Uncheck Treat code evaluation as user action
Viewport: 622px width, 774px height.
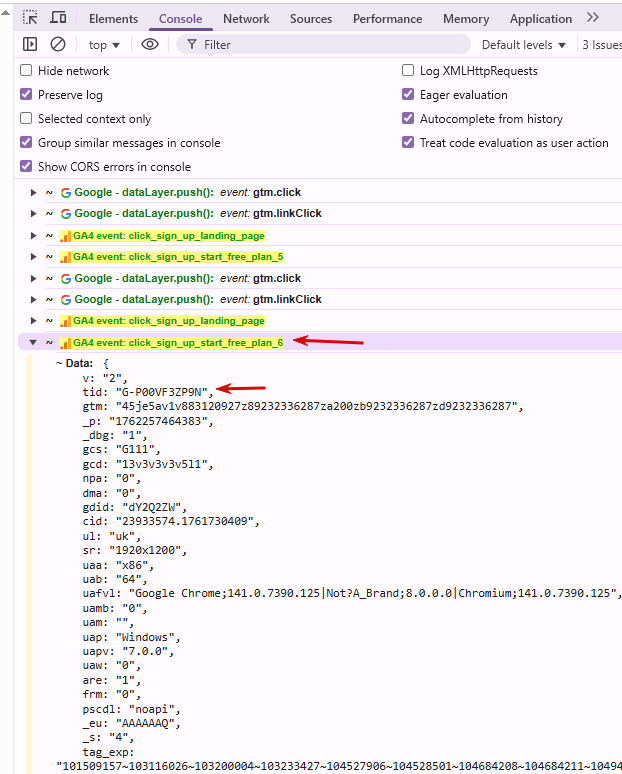click(408, 142)
